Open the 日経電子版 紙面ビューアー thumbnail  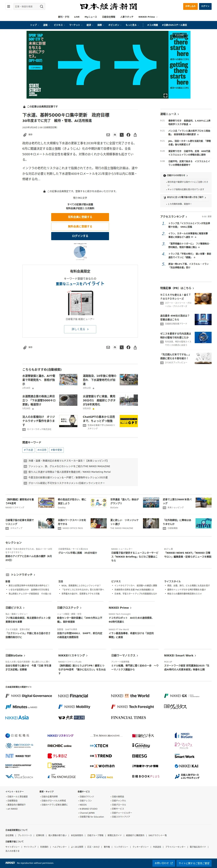tap(80, 302)
